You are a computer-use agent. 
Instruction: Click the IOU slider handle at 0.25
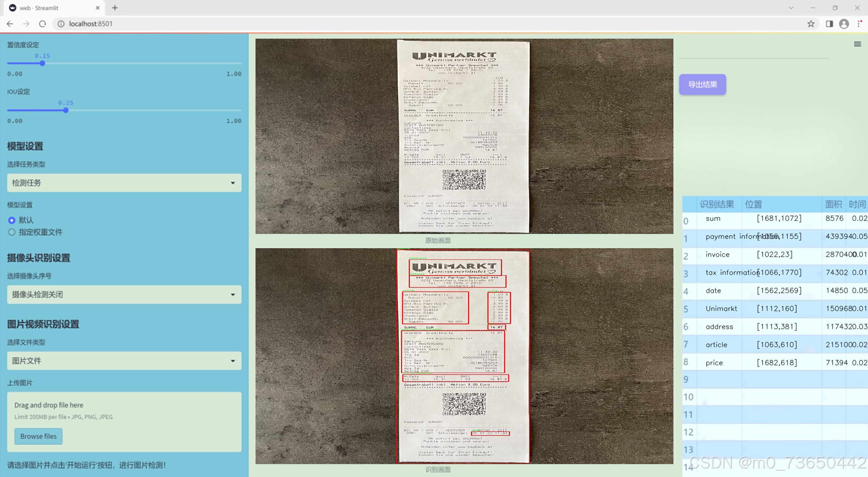(66, 110)
